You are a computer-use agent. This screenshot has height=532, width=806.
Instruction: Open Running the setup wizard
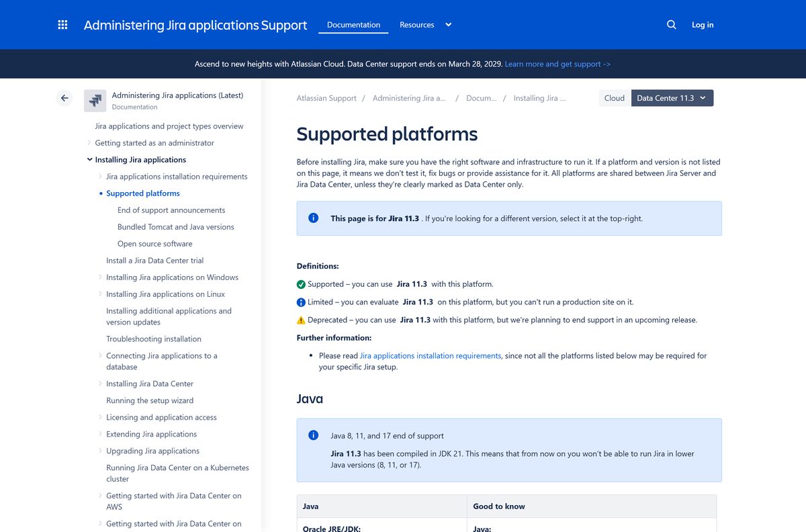point(150,401)
